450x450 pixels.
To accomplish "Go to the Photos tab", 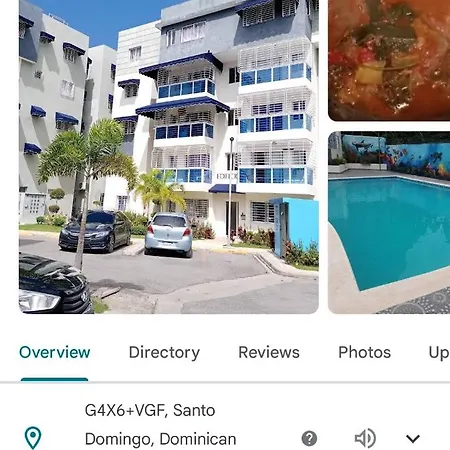I will pyautogui.click(x=364, y=352).
